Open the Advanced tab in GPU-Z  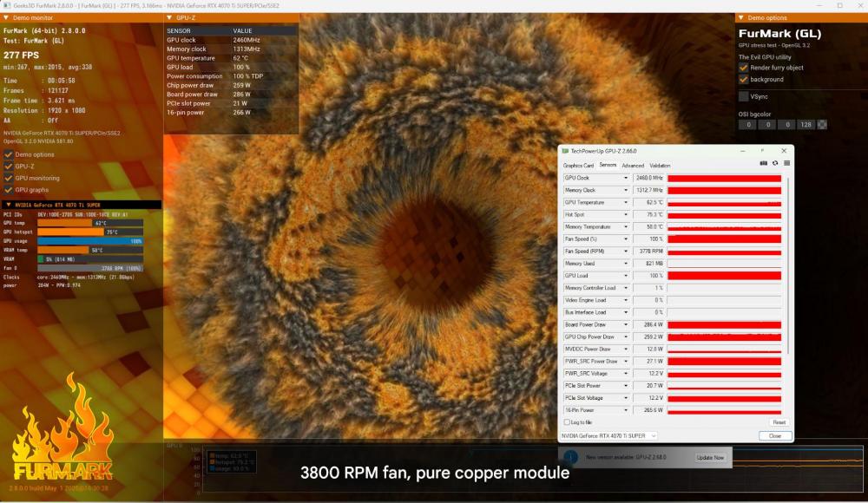pos(633,165)
